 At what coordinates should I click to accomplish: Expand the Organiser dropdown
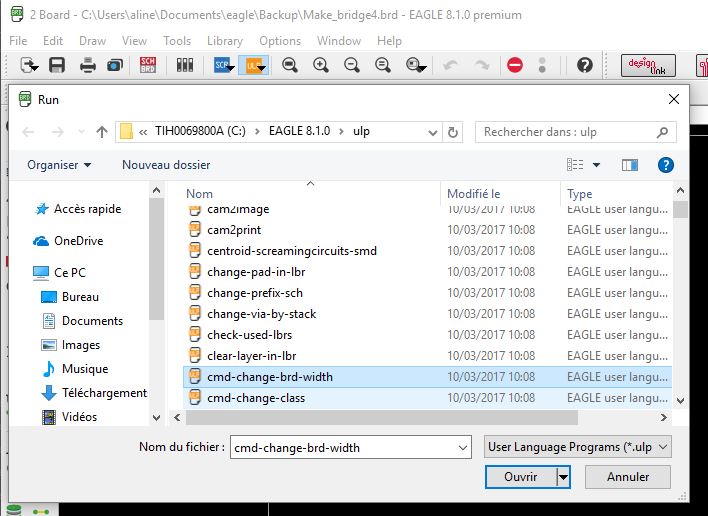59,165
